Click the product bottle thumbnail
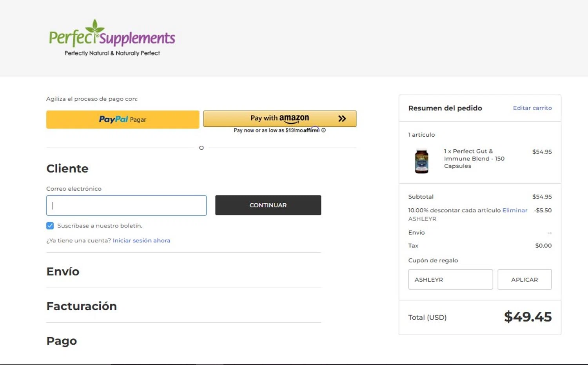The width and height of the screenshot is (588, 365). [422, 161]
